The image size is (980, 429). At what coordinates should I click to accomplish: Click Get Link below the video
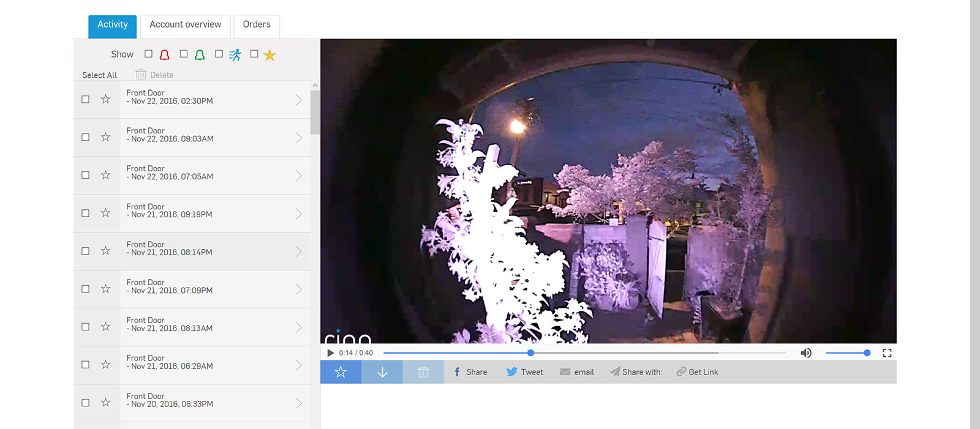(697, 372)
